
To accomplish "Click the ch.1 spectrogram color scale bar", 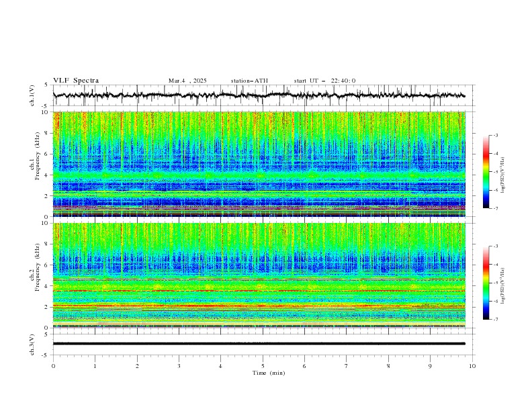I will (x=486, y=171).
